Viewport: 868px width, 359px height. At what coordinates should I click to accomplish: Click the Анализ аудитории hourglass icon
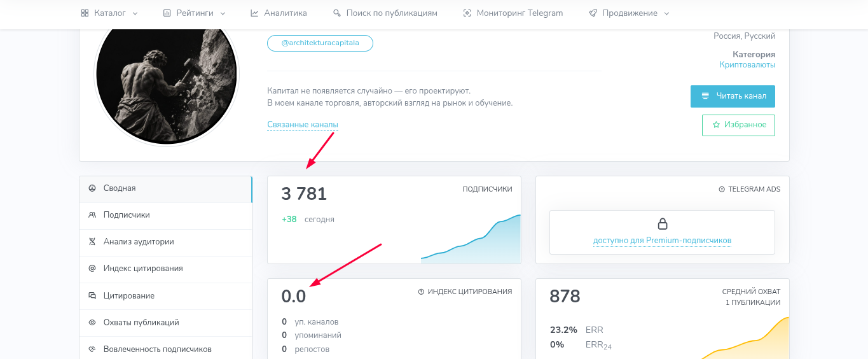pos(92,242)
